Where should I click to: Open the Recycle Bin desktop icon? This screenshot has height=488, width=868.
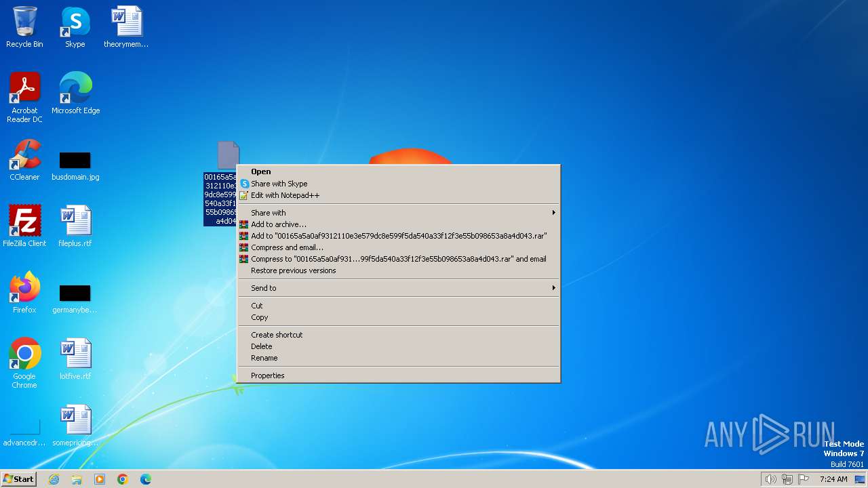pos(24,27)
